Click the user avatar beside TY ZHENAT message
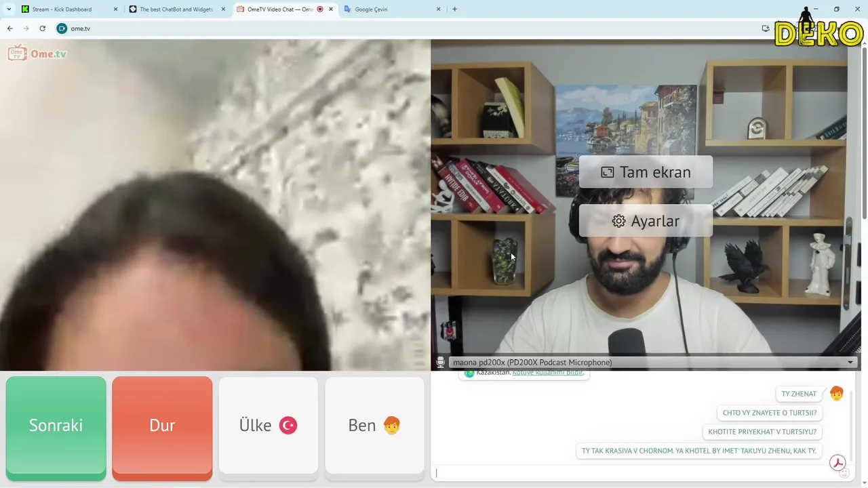The image size is (868, 488). point(836,394)
